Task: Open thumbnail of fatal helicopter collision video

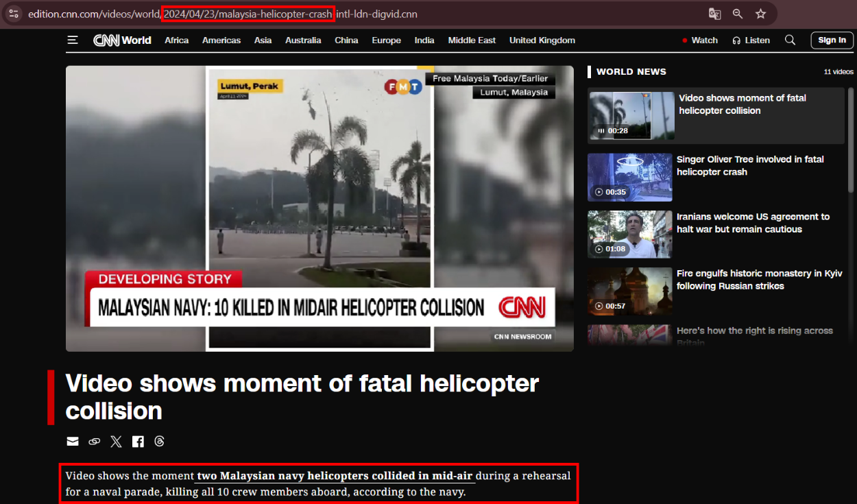Action: pyautogui.click(x=631, y=116)
